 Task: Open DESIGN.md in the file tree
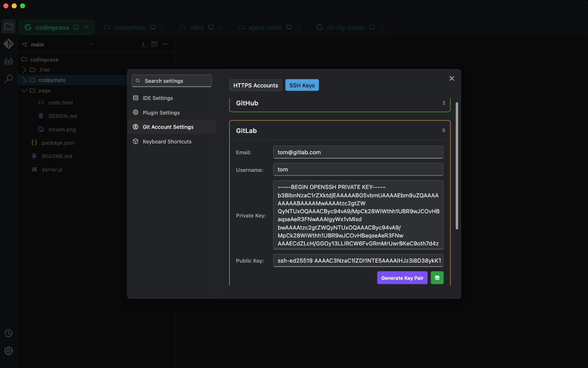tap(63, 116)
